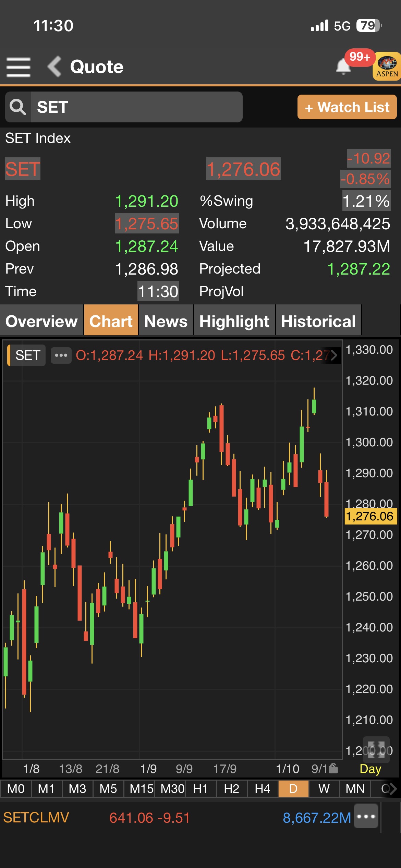Open notifications bell with 99+ badge
The height and width of the screenshot is (868, 401).
click(x=343, y=66)
